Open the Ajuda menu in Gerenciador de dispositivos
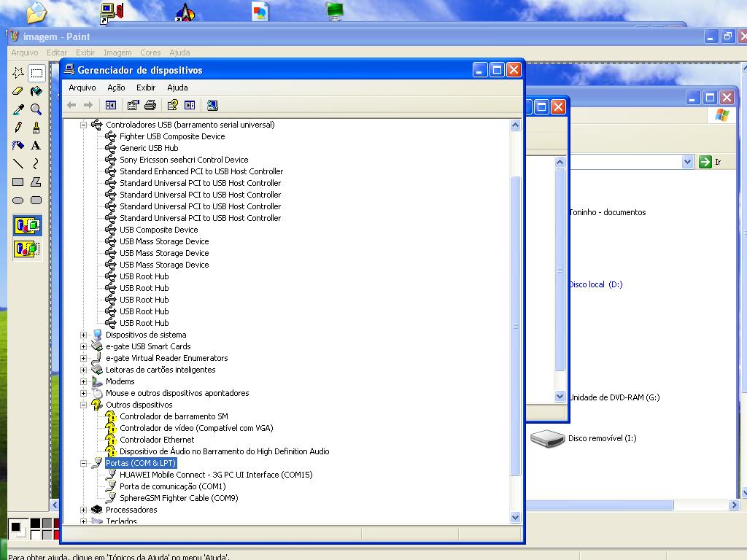 tap(177, 87)
